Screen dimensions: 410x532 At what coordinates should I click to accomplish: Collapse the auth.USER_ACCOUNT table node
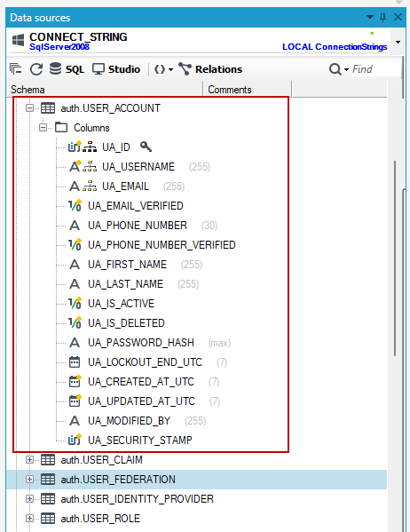point(29,108)
